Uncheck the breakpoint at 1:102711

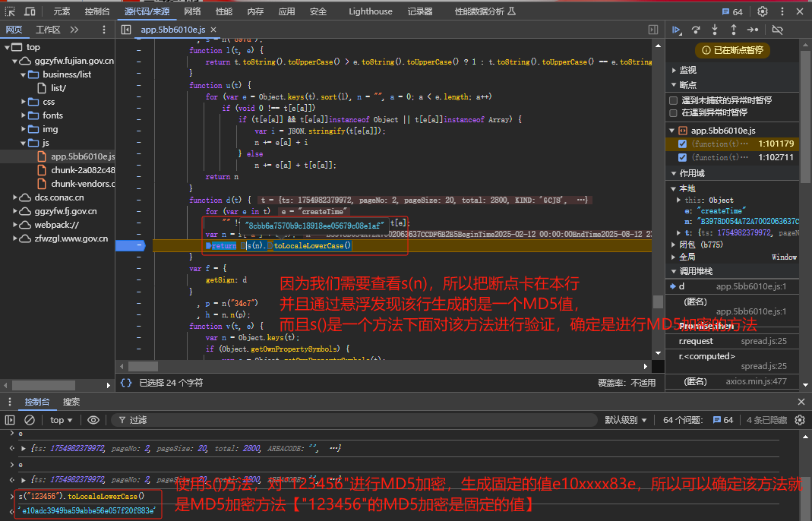[683, 157]
